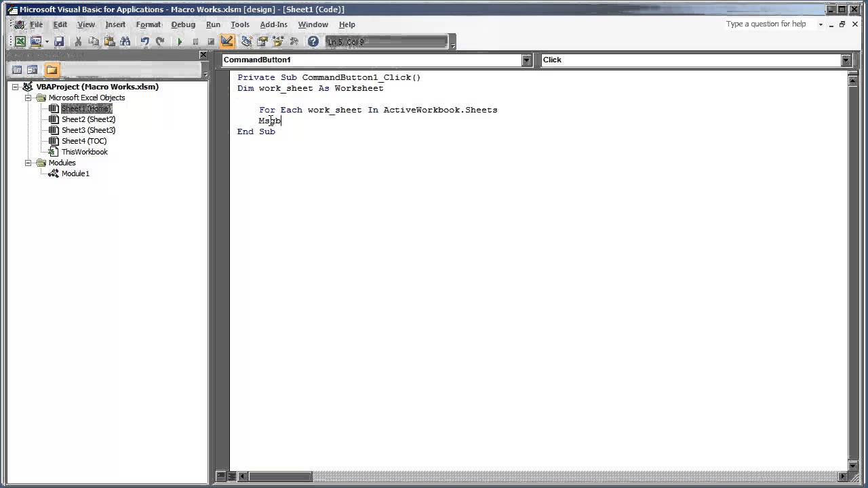Open toolbar options arrow beside Ln/Col indicator
The height and width of the screenshot is (488, 868).
pos(452,43)
